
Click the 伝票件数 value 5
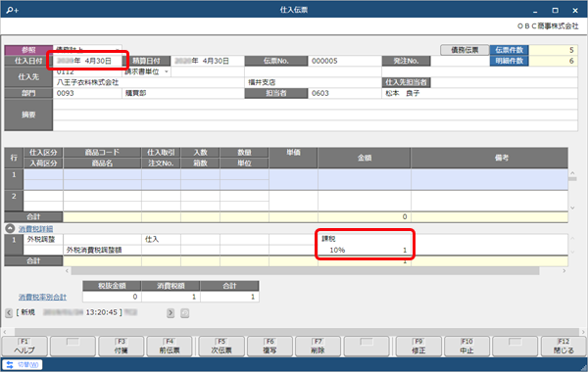[554, 50]
